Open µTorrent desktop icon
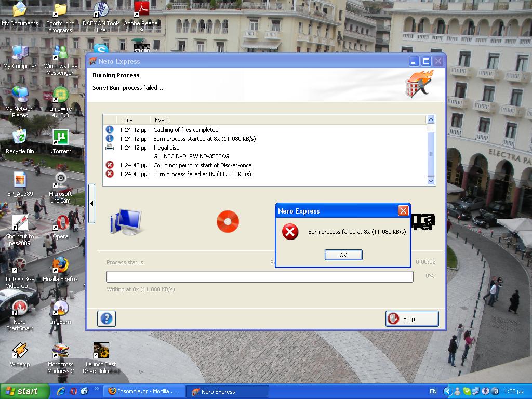532x399 pixels. coord(60,142)
